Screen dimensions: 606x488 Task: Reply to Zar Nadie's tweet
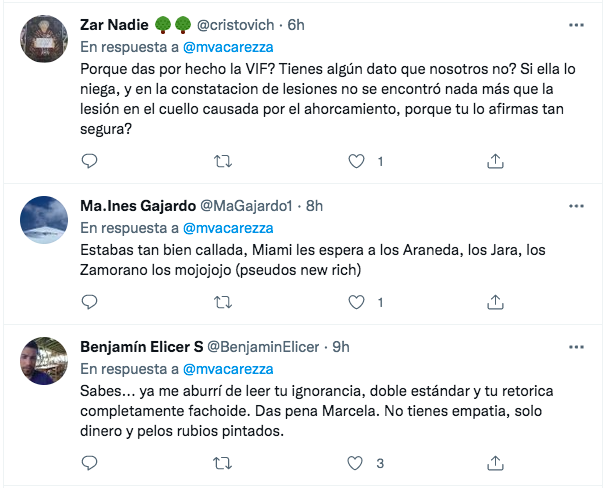point(89,160)
